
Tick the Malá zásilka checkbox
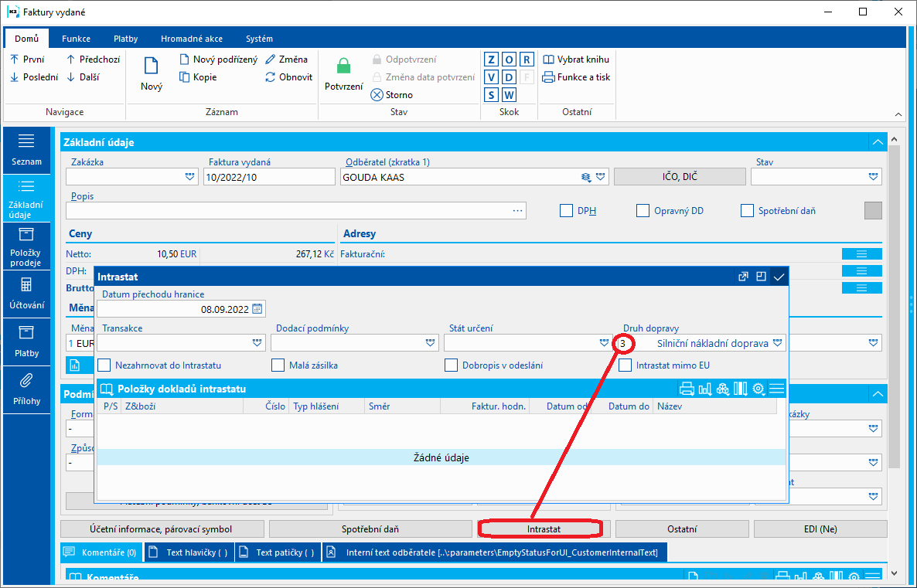pos(278,365)
